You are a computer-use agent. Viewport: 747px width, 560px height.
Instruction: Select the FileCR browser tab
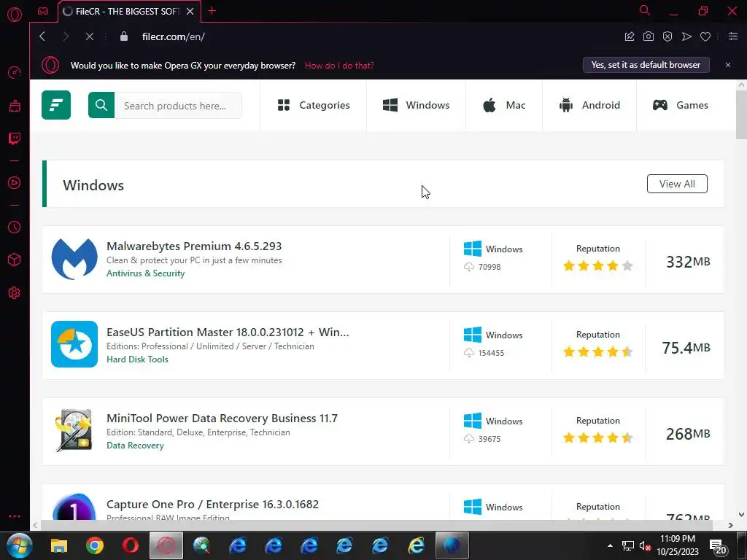[x=130, y=12]
